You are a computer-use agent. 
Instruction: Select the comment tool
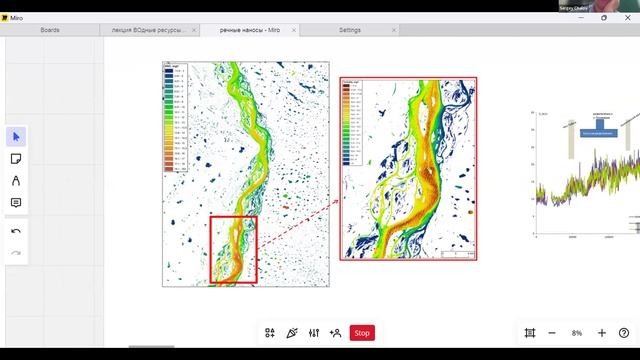coord(16,203)
